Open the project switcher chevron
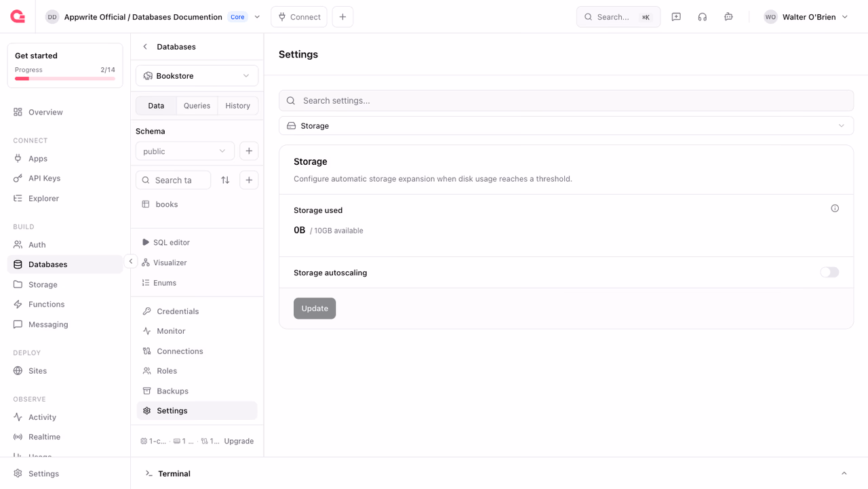This screenshot has height=489, width=868. click(258, 17)
